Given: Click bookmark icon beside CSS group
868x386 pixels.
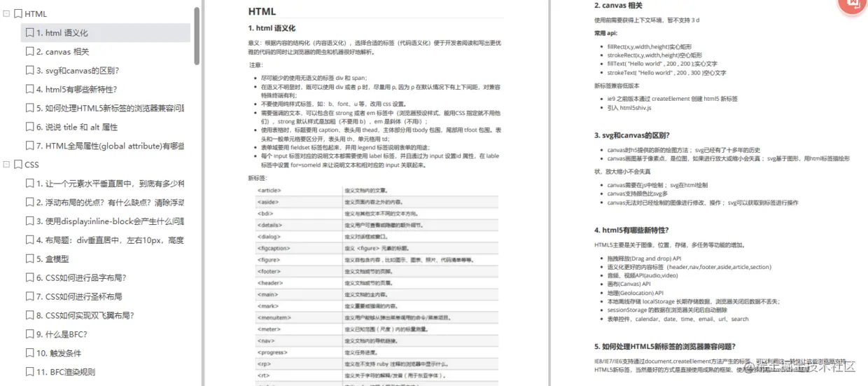Looking at the screenshot, I should 17,165.
